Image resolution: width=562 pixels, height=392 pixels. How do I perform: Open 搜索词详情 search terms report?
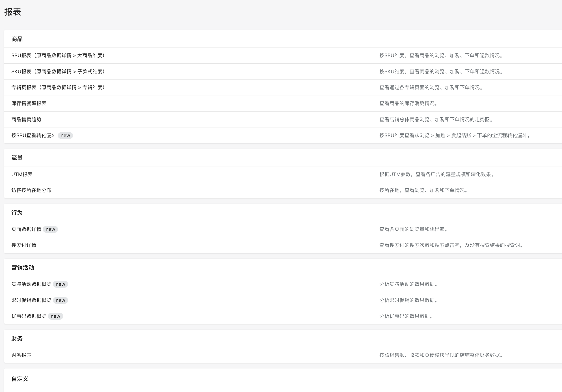tap(24, 245)
